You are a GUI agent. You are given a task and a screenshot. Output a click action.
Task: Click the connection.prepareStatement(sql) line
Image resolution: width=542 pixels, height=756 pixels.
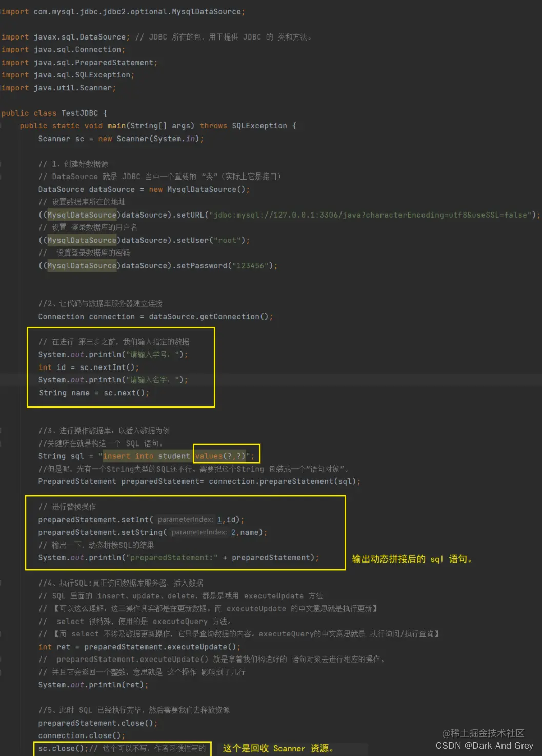pos(199,481)
